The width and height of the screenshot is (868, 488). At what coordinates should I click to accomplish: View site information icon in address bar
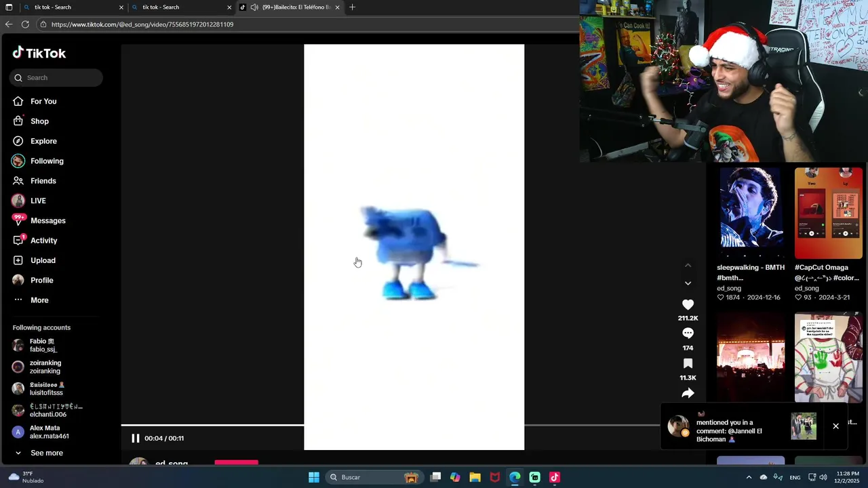[43, 24]
